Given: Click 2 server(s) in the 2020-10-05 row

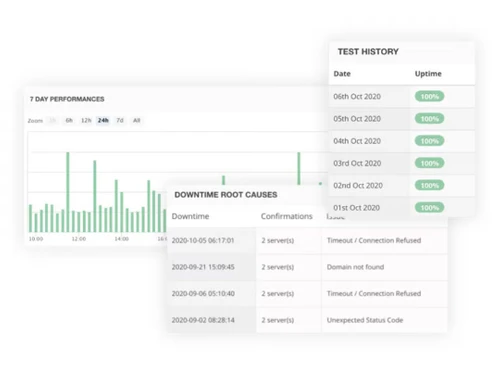Looking at the screenshot, I should pyautogui.click(x=278, y=240).
